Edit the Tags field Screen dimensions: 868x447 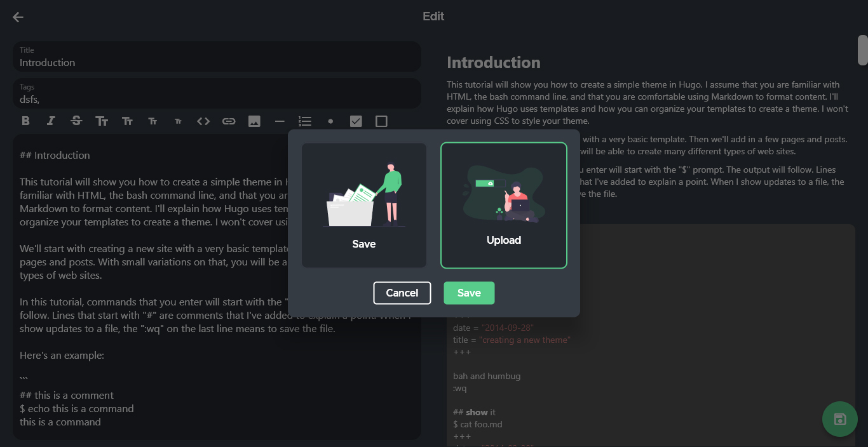coord(217,93)
